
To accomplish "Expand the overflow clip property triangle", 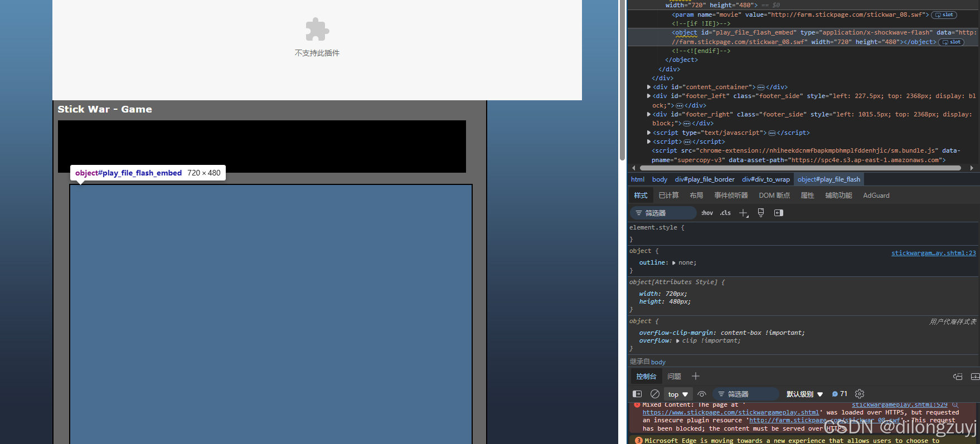I will point(678,341).
